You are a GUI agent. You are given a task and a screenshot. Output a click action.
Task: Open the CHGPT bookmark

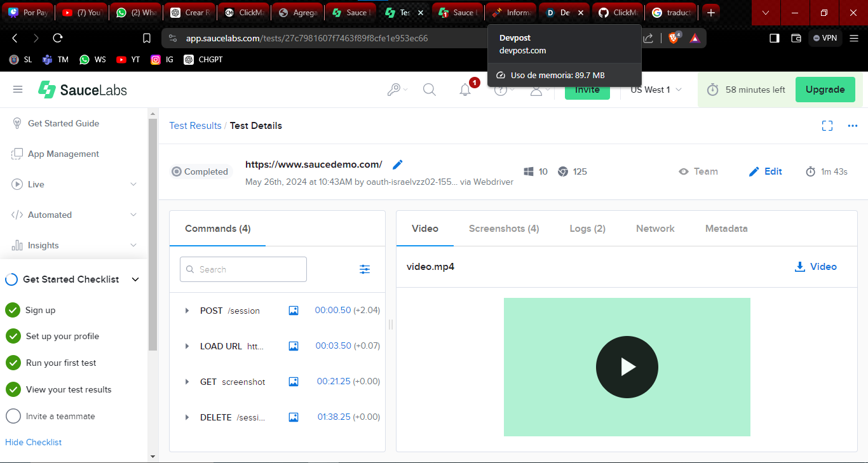click(203, 60)
